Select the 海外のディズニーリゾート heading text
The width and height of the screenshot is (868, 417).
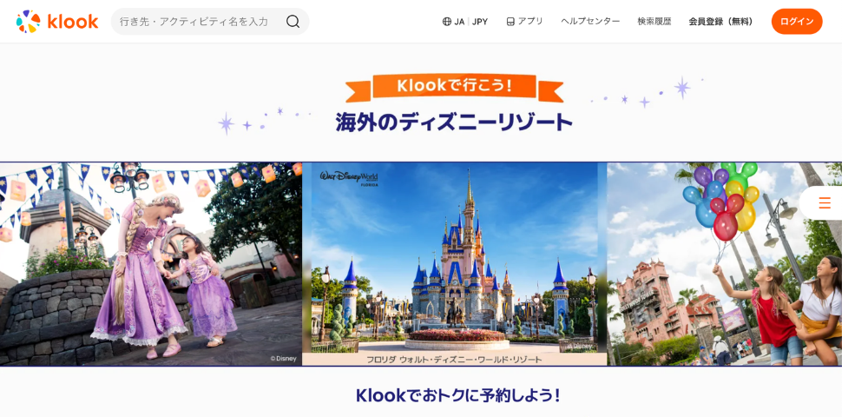click(x=454, y=122)
